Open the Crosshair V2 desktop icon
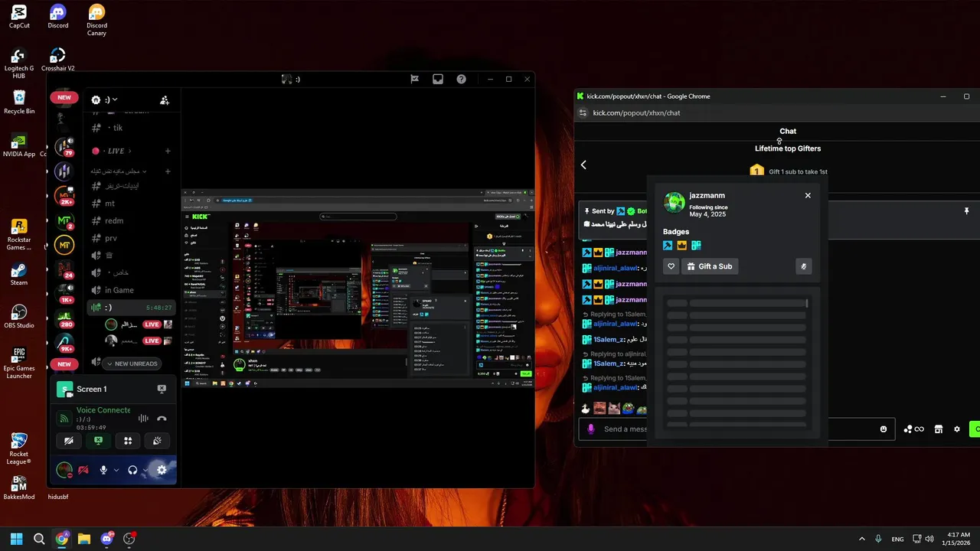The image size is (980, 551). pos(58,60)
